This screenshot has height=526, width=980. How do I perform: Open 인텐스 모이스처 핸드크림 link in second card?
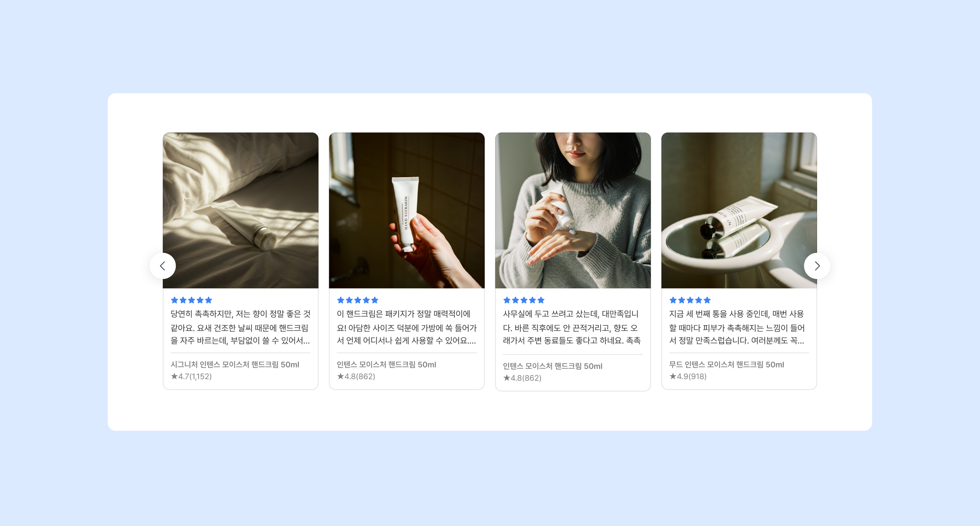point(387,364)
